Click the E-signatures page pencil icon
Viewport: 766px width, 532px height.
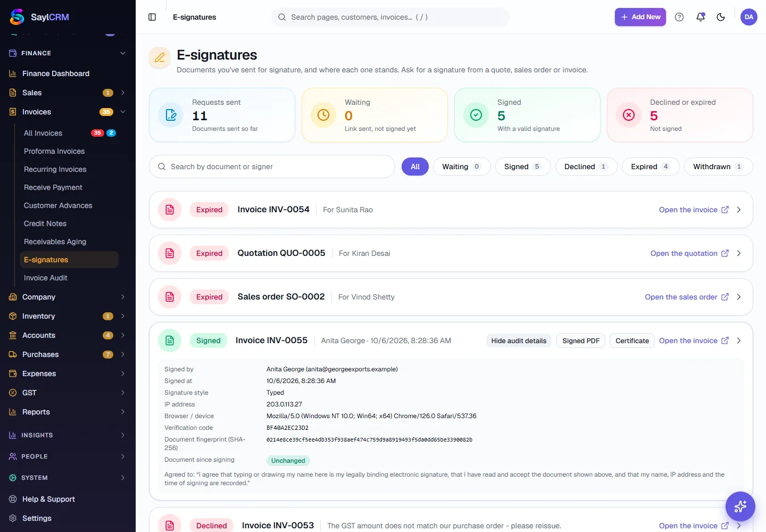pos(160,58)
